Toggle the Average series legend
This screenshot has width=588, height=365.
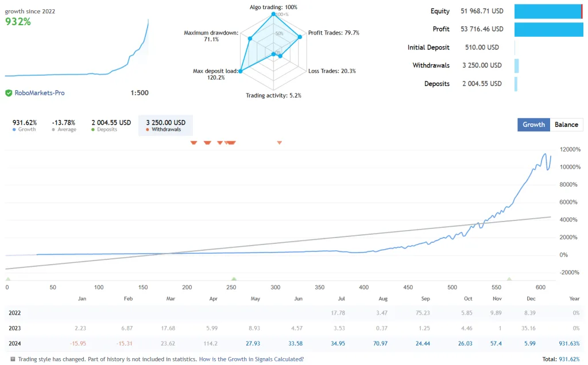[63, 126]
